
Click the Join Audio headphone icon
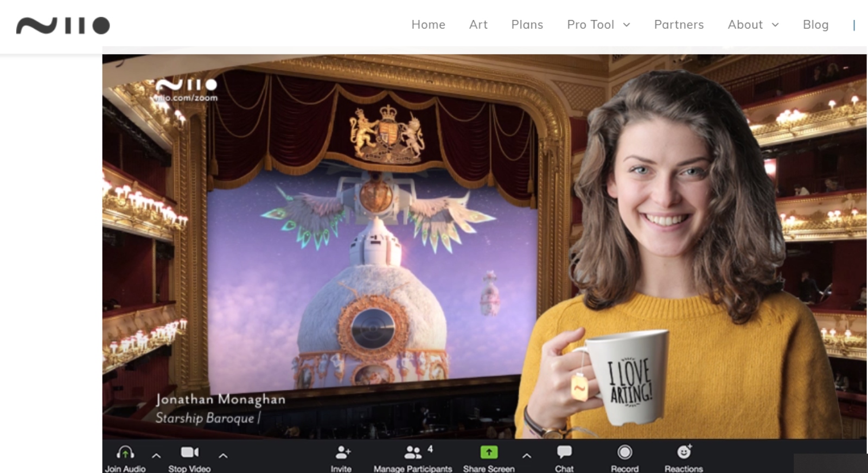click(125, 453)
